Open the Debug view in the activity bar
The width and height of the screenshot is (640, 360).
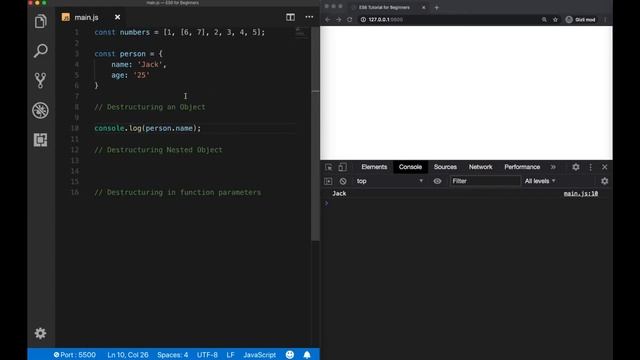(40, 110)
